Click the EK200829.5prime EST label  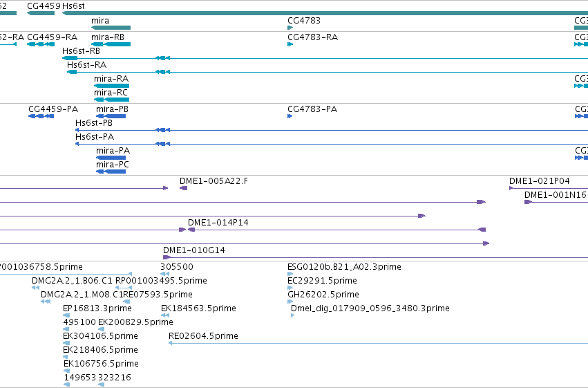click(135, 322)
